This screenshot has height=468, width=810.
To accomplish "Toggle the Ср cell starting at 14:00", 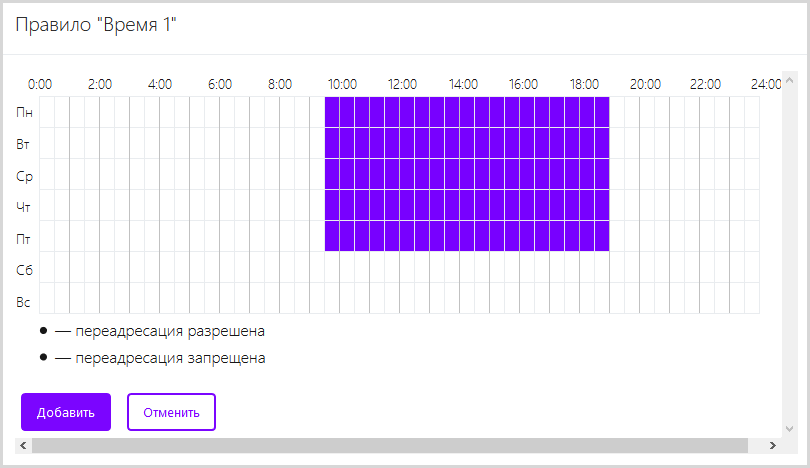I will [x=467, y=174].
